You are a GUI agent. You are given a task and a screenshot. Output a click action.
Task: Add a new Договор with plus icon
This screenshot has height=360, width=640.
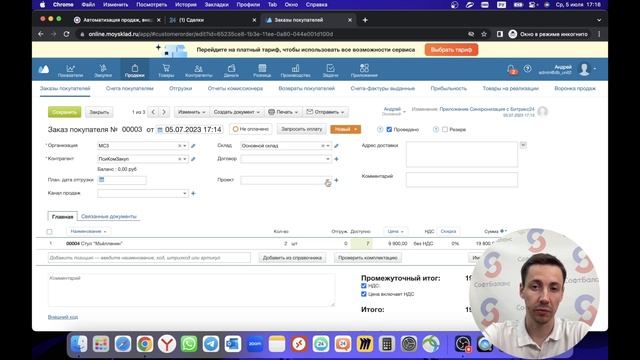point(336,159)
